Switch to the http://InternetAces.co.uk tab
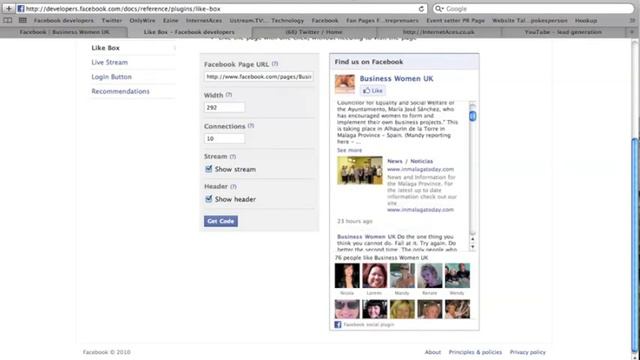Screen dimensions: 640x360 [439, 32]
